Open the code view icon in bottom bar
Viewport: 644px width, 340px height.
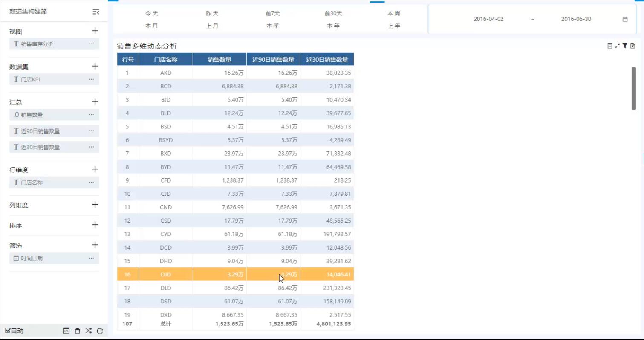click(66, 331)
